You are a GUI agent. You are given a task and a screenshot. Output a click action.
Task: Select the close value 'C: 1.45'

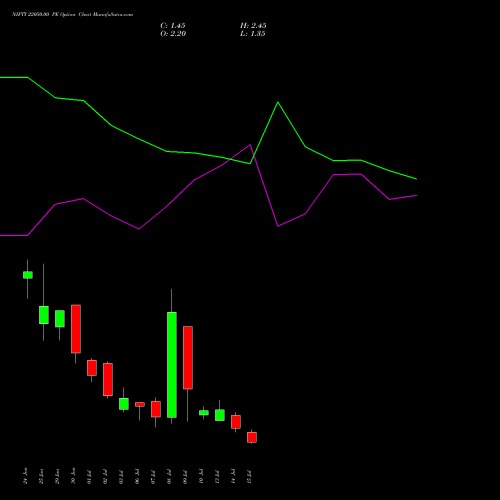click(x=173, y=26)
